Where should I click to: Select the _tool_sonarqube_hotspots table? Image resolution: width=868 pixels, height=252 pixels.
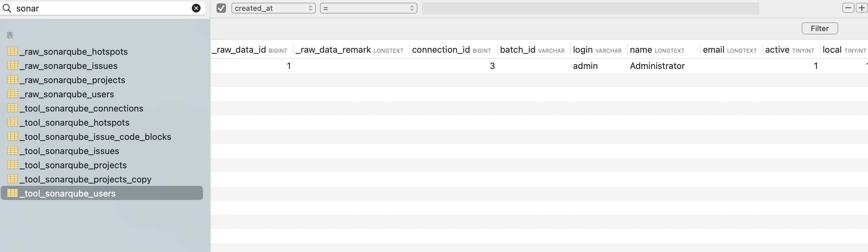point(75,122)
